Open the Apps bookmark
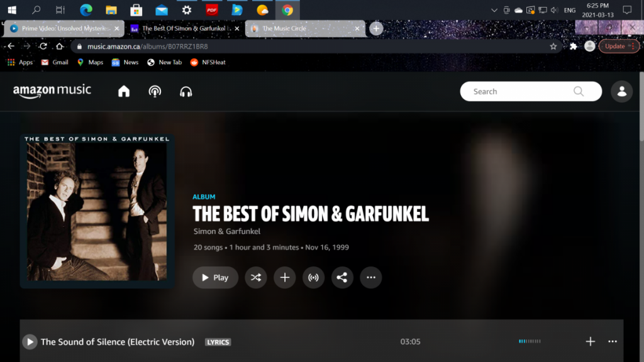Screen dimensions: 644x362 (x=20, y=62)
